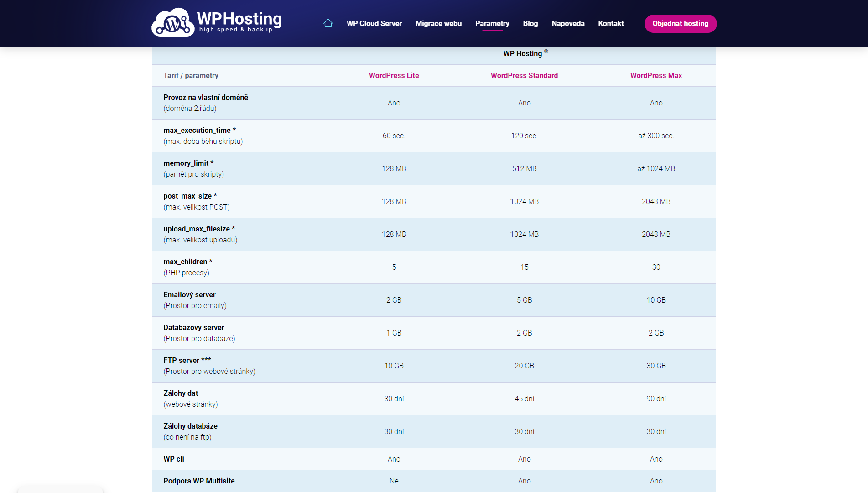Click the '60 sec.' cell
The width and height of the screenshot is (868, 493).
pos(394,136)
